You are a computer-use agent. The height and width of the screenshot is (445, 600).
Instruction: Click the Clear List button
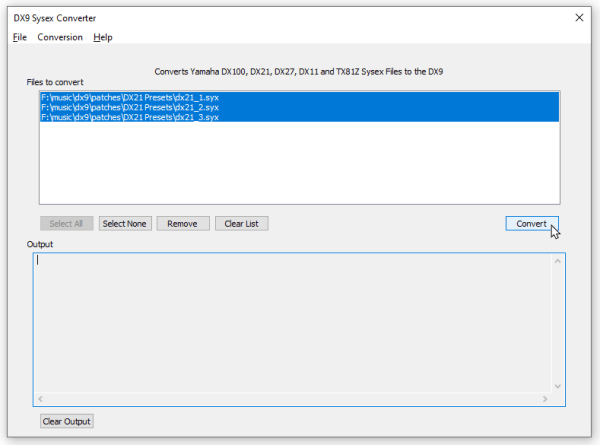241,223
